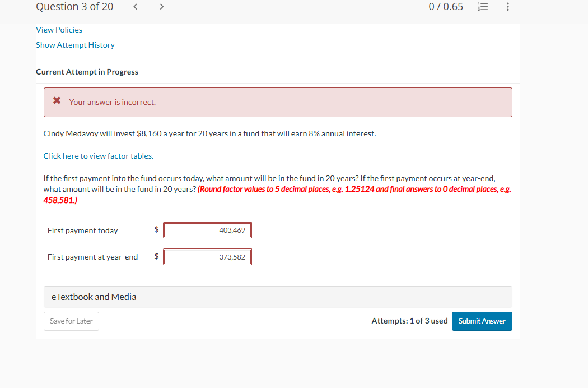Click the incorrect answer alert banner
Screen dimensions: 588x388
coord(278,102)
